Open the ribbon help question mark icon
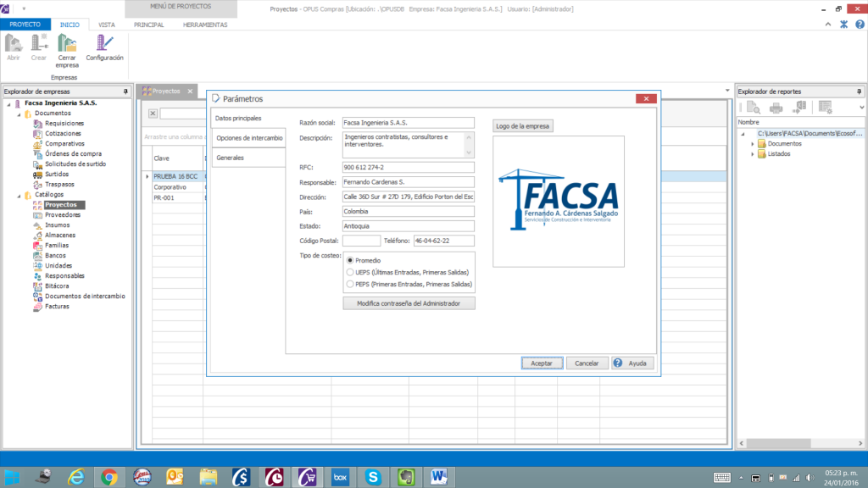 858,25
